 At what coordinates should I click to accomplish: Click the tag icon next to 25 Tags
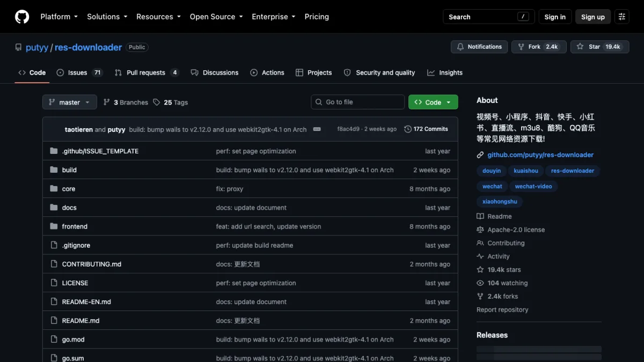156,102
